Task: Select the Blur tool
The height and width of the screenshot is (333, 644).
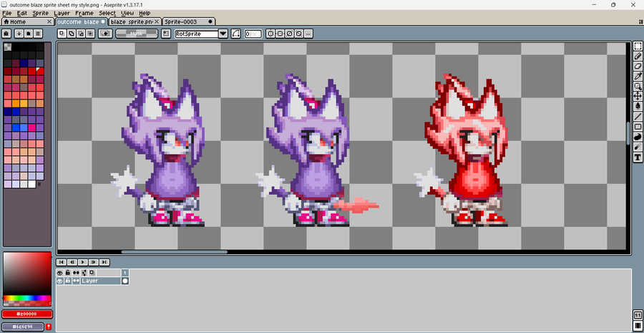Action: coord(638,147)
